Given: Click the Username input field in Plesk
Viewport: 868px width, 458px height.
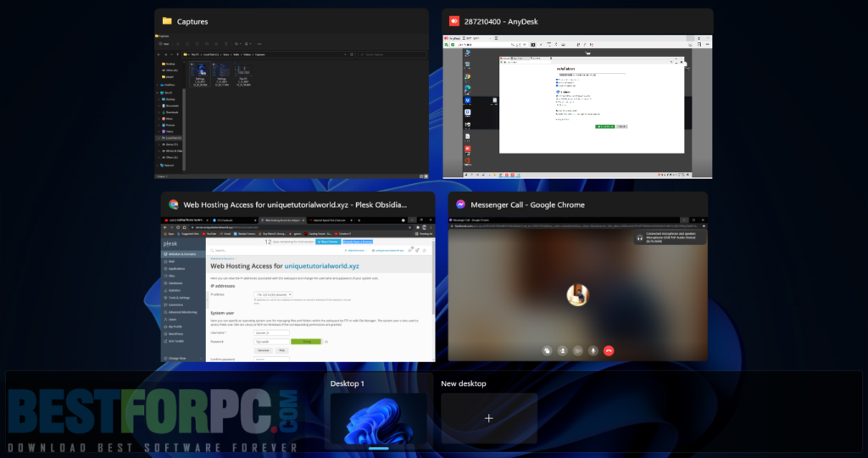Looking at the screenshot, I should [x=272, y=332].
